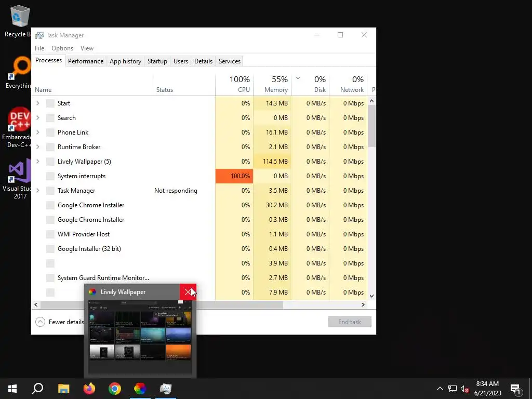Open the clock showing 8:34 AM
Viewport: 532px width, 399px height.
tap(487, 389)
